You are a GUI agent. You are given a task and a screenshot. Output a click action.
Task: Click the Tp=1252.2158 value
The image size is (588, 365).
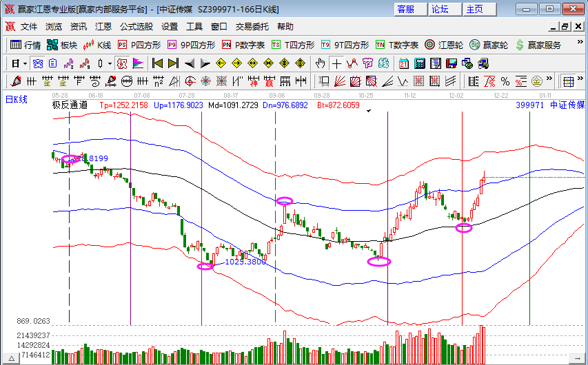(x=124, y=105)
